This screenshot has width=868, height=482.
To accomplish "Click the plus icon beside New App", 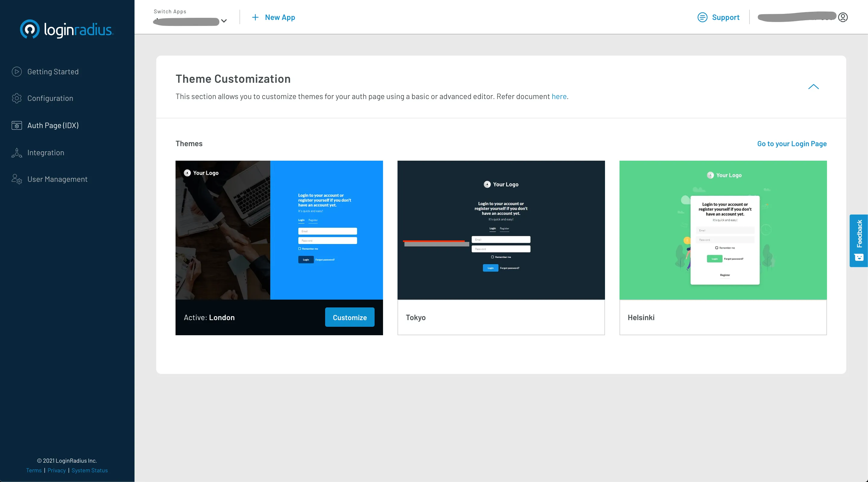I will click(x=255, y=17).
